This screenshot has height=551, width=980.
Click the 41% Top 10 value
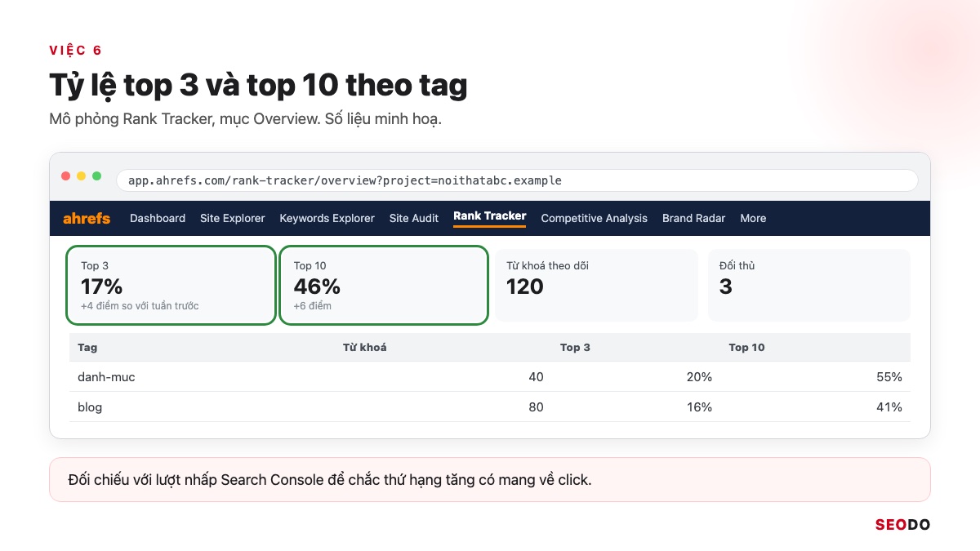[x=889, y=407]
